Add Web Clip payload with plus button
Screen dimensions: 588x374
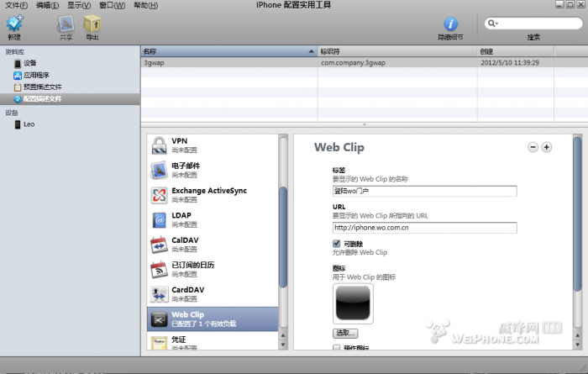[546, 147]
